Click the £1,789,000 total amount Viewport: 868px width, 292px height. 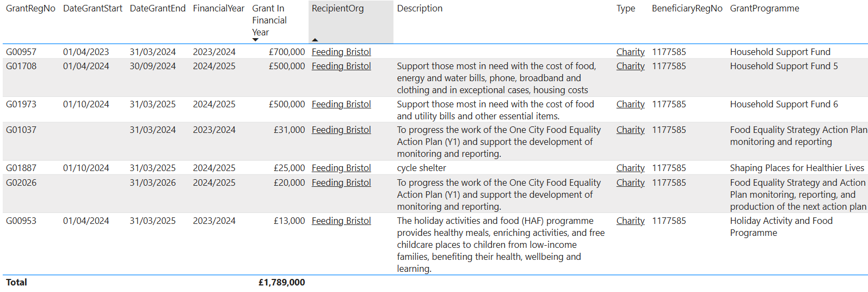click(x=281, y=283)
